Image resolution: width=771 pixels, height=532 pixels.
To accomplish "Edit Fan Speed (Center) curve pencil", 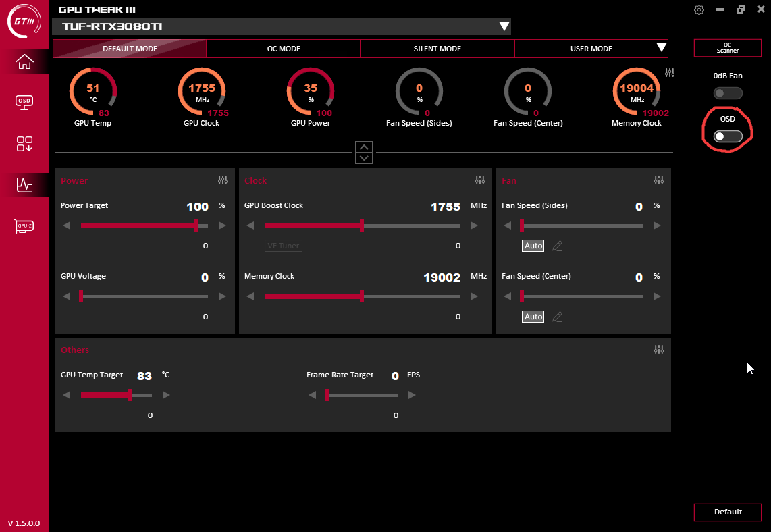I will click(557, 317).
